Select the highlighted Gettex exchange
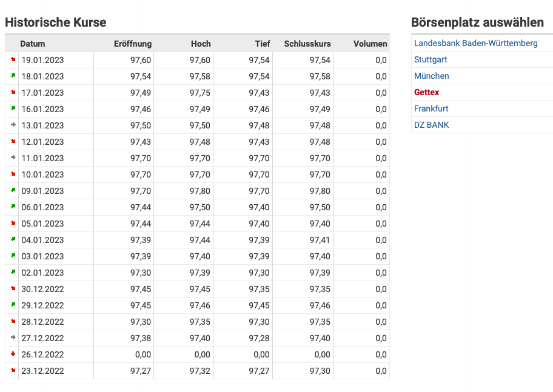This screenshot has height=392, width=553. [x=426, y=92]
